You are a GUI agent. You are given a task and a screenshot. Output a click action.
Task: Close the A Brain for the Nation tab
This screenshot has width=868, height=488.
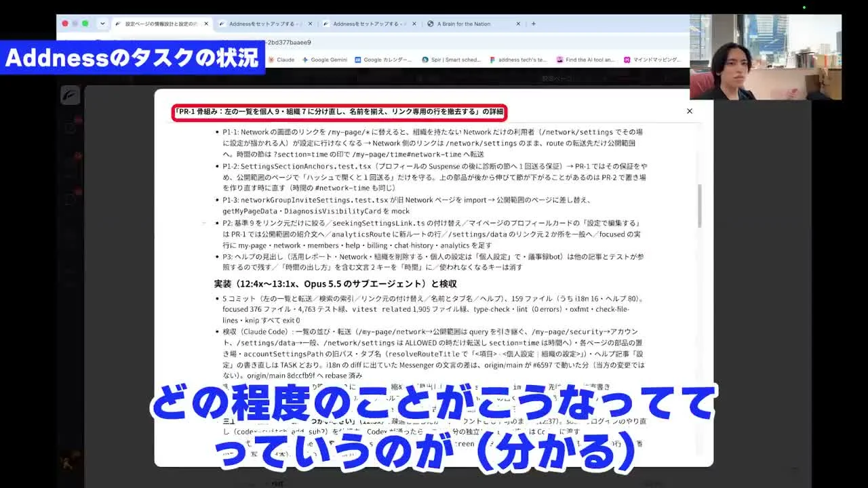point(518,24)
